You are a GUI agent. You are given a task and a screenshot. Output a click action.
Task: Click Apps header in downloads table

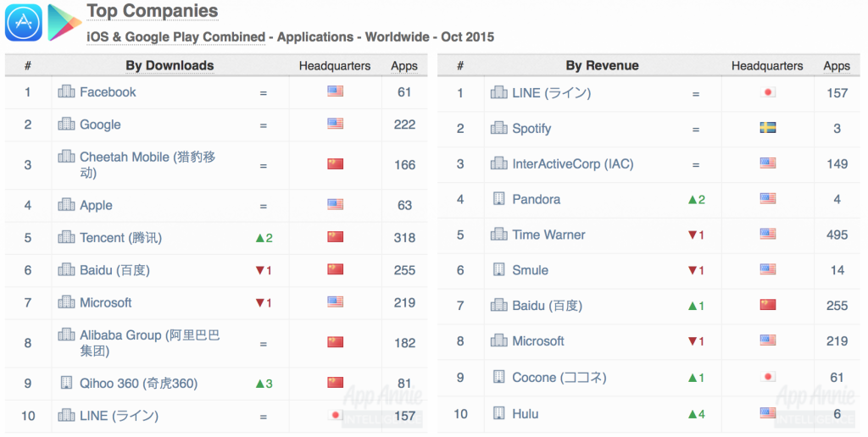[x=404, y=66]
